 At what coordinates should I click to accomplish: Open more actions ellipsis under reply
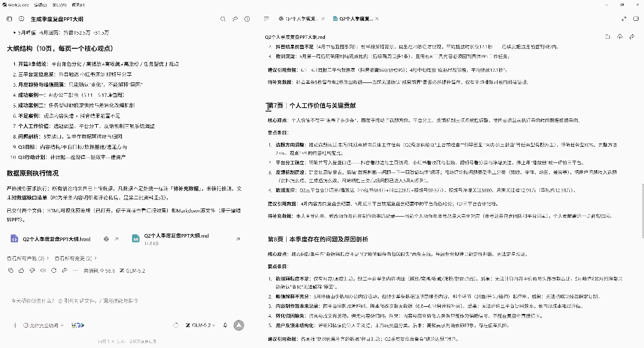pyautogui.click(x=75, y=270)
